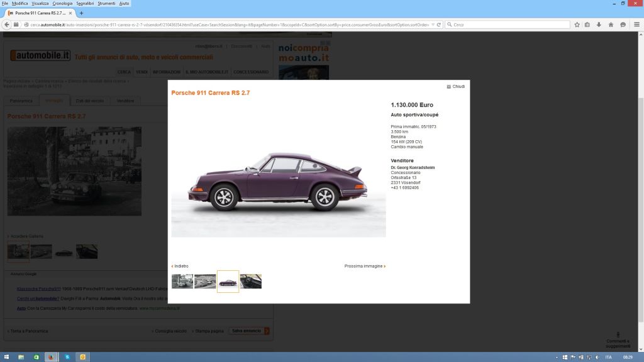Close the image gallery with Chiudi

(x=455, y=87)
